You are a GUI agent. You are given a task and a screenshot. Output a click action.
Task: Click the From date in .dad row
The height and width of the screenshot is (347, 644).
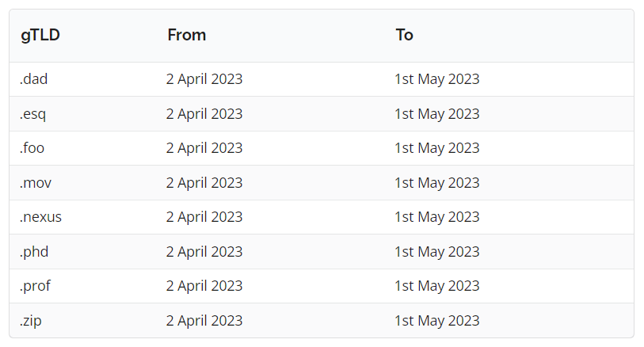204,79
